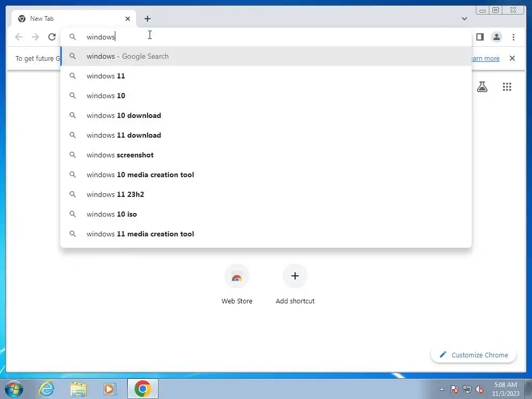Viewport: 532px width, 399px height.
Task: Close the New Tab tab
Action: [128, 19]
